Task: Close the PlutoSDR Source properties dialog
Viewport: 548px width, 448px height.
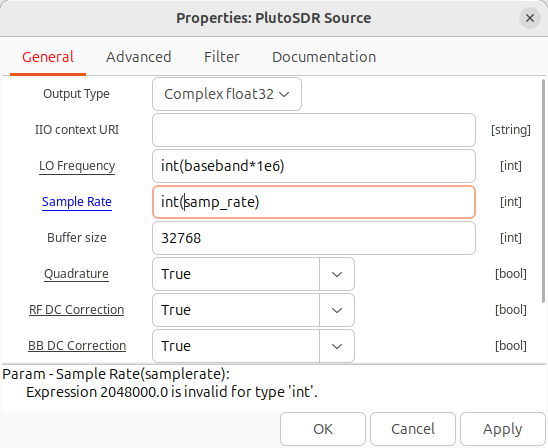Action: 530,18
